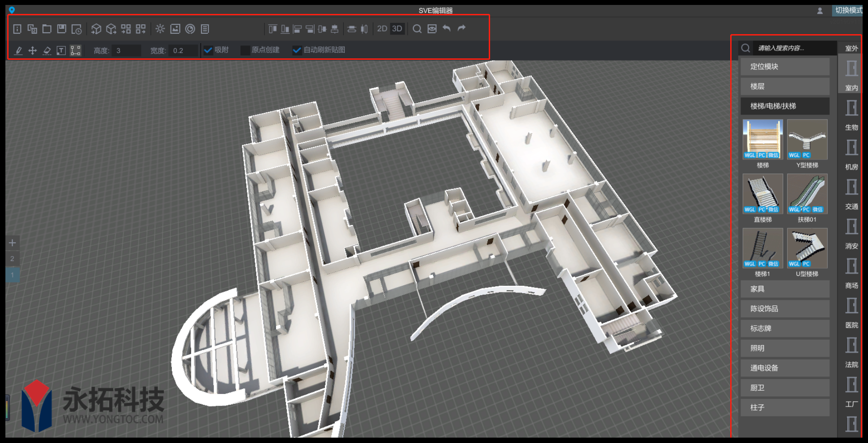Click the lighting sun icon
The height and width of the screenshot is (443, 868).
(x=160, y=29)
